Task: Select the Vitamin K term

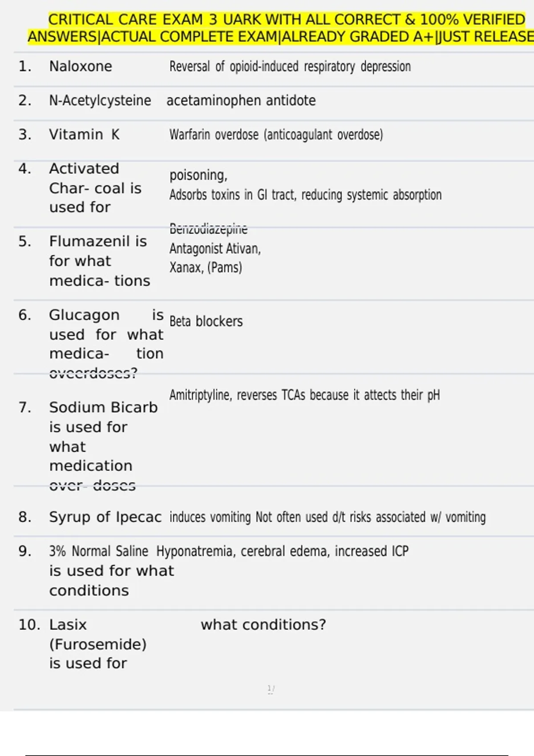Action: pyautogui.click(x=84, y=134)
